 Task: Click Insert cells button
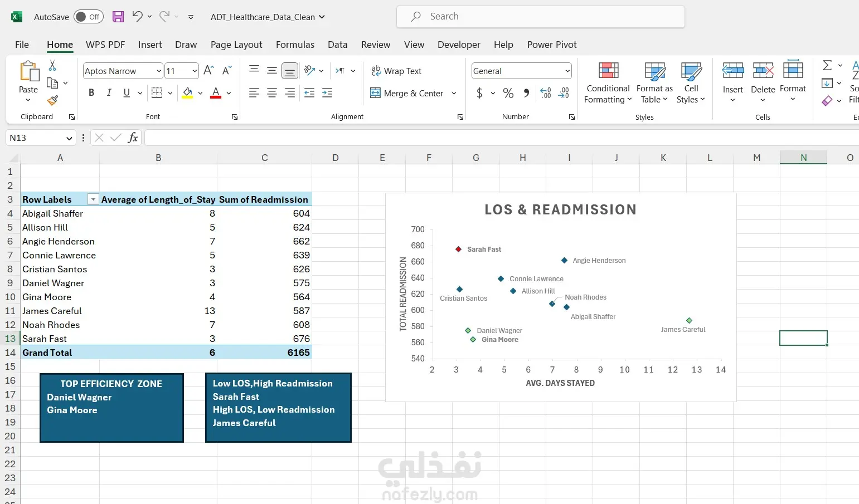point(733,82)
